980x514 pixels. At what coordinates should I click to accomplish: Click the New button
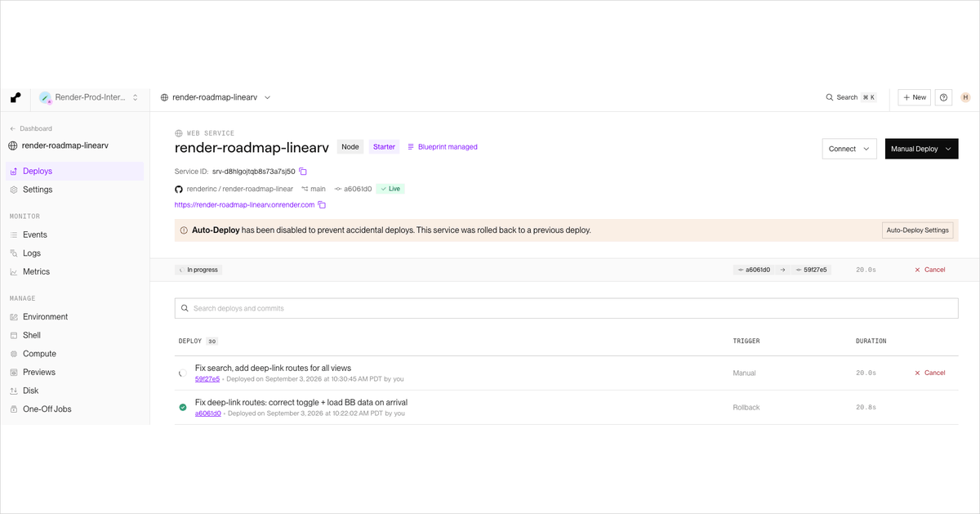coord(915,97)
